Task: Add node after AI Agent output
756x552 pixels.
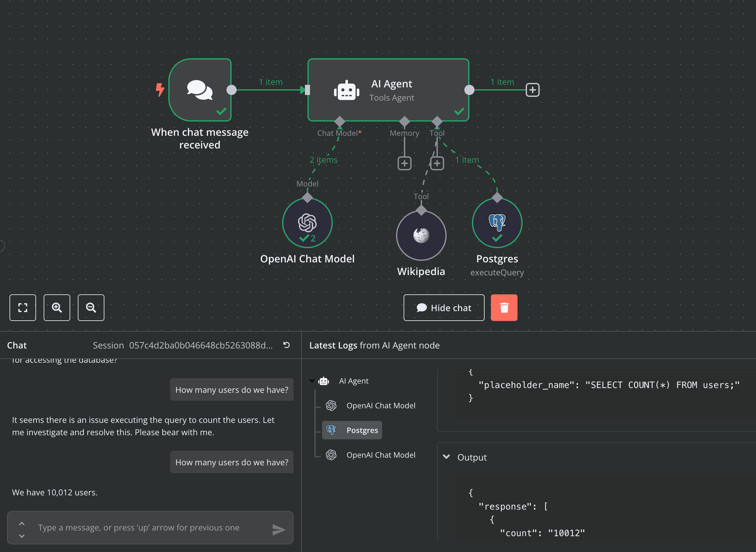Action: [x=533, y=90]
